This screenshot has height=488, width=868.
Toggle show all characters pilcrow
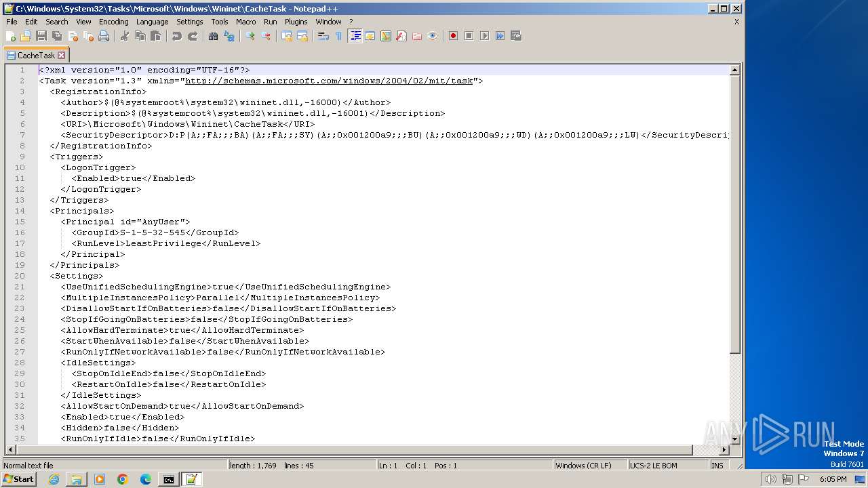(338, 36)
